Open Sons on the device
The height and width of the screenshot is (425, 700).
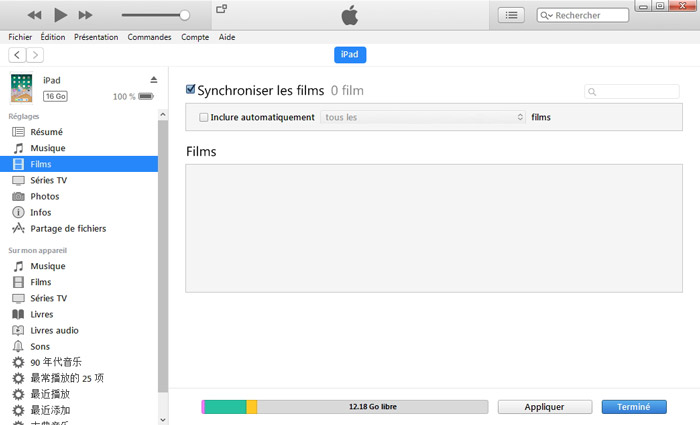point(79,346)
